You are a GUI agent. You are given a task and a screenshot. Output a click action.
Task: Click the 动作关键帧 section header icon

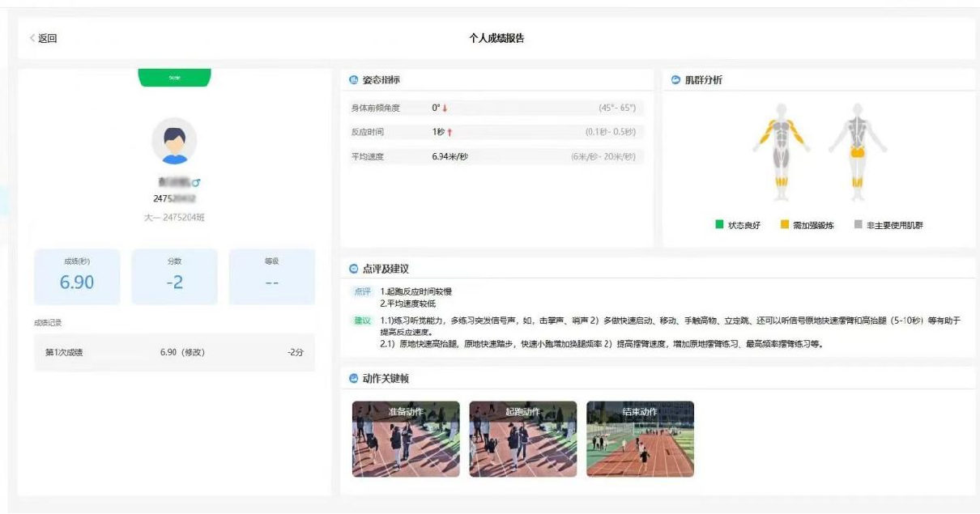click(353, 378)
